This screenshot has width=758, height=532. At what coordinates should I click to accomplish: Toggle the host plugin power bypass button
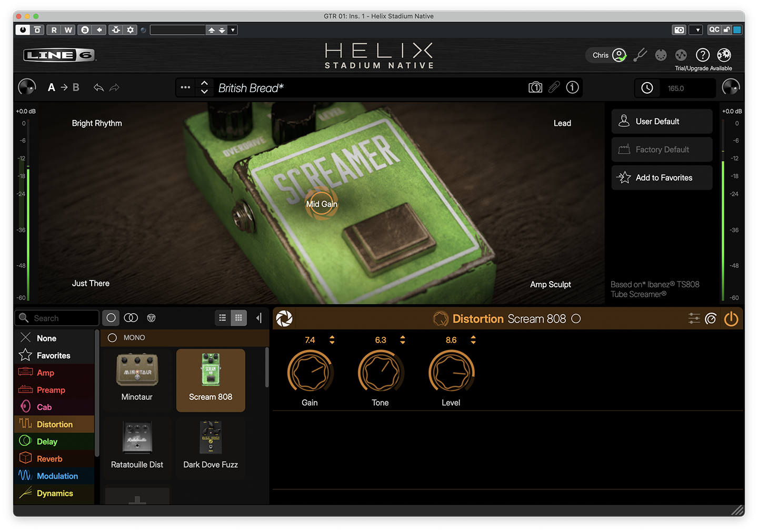point(23,30)
